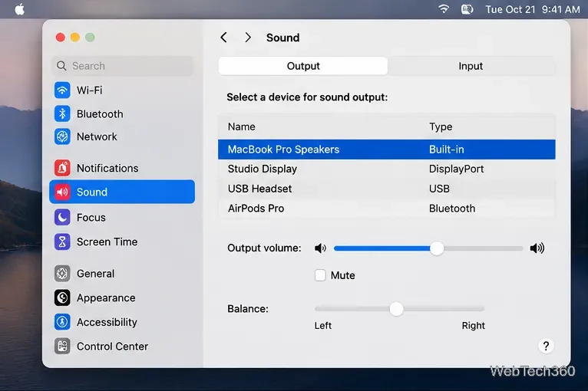The image size is (588, 391).
Task: Switch to the Input tab
Action: pos(471,66)
